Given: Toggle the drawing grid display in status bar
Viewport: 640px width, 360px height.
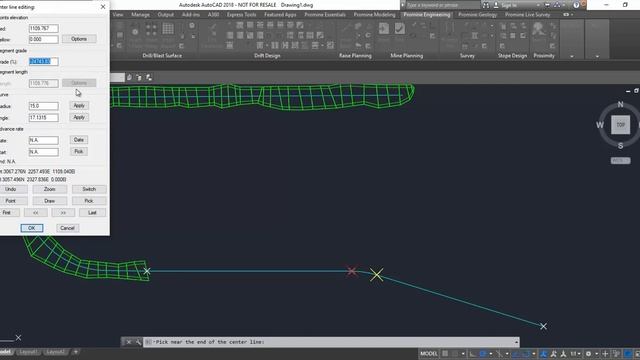Looking at the screenshot, I should tap(445, 353).
